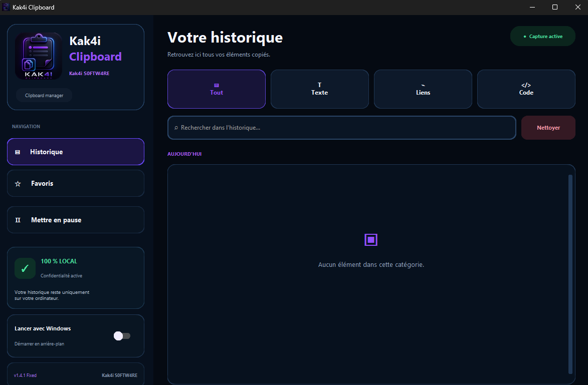Screen dimensions: 588x385
Task: Click the Mettre en pause button
Action: coord(76,220)
